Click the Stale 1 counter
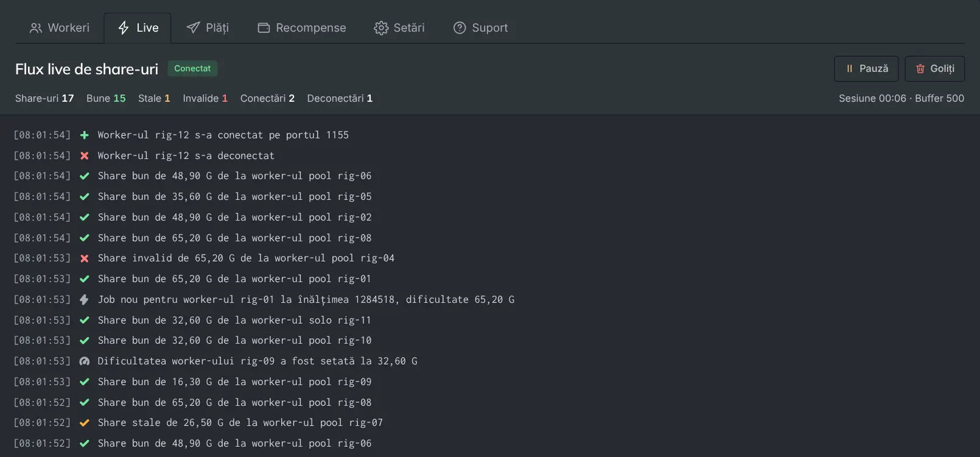 [x=154, y=98]
